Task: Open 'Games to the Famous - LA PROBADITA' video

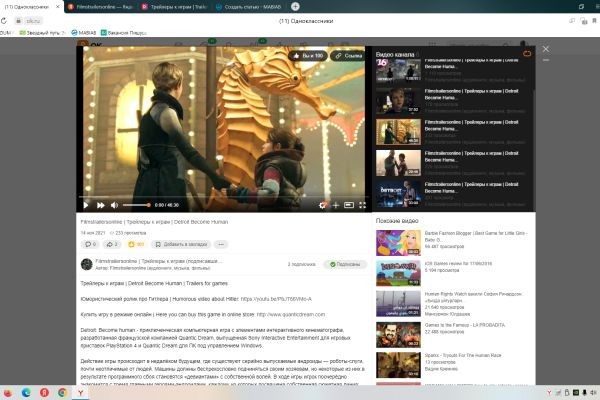Action: (398, 335)
